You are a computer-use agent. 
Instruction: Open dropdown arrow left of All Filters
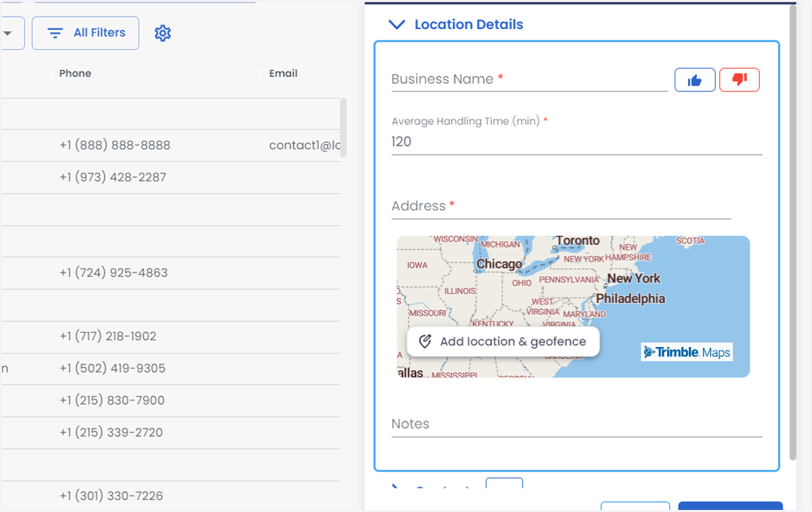pos(7,33)
